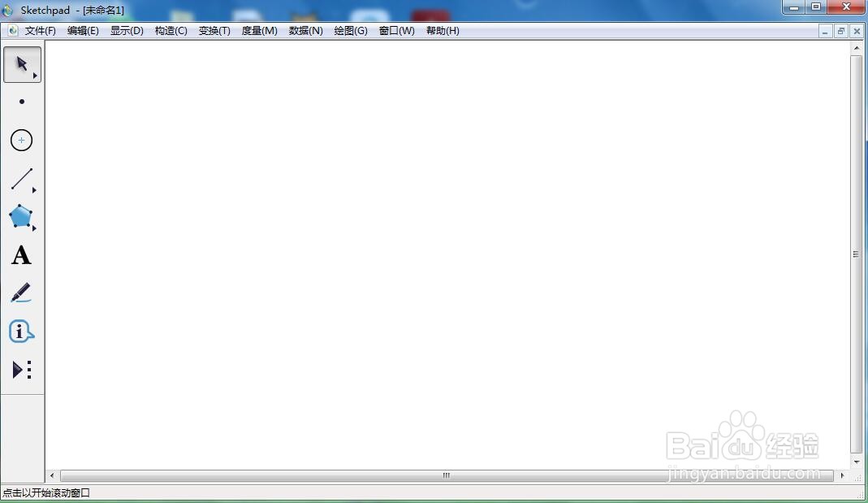Open the 构造(C) menu
The image size is (868, 503).
[x=171, y=30]
